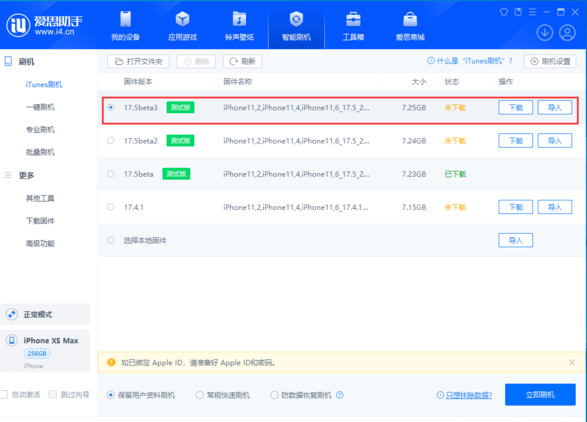Open 下载固件 in the sidebar
The height and width of the screenshot is (422, 587).
pyautogui.click(x=40, y=221)
